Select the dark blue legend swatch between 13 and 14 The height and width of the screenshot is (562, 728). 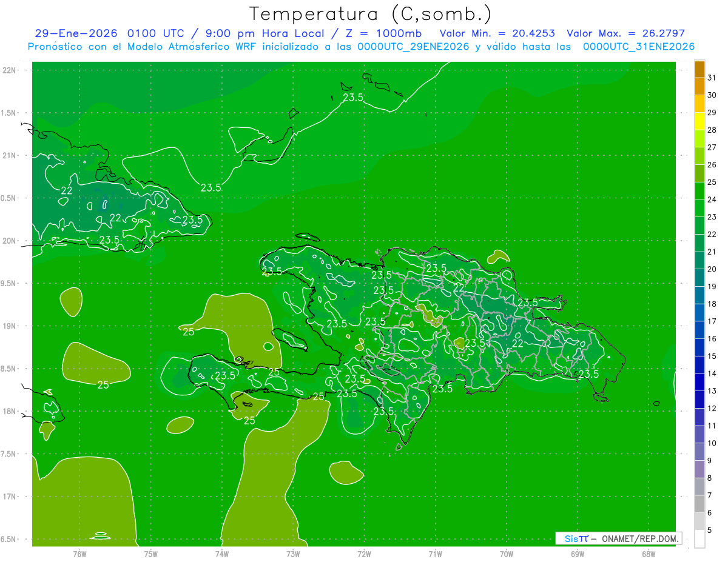click(699, 382)
